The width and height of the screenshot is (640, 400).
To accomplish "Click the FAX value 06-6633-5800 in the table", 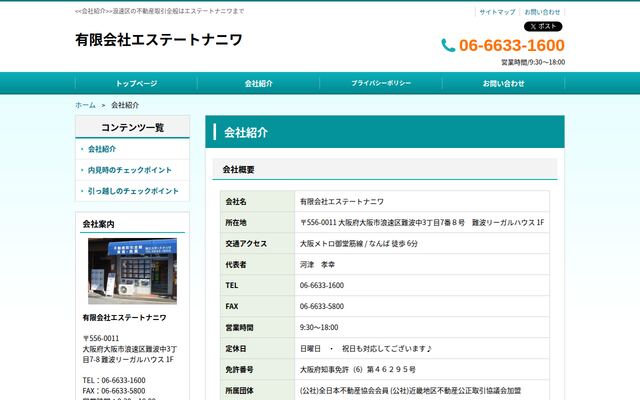I will pyautogui.click(x=322, y=307).
